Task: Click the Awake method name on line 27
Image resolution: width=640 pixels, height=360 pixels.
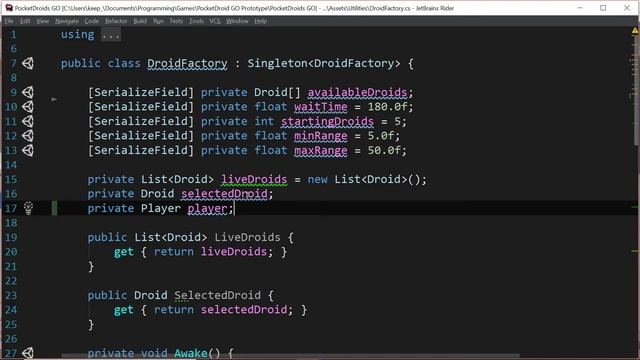Action: (191, 353)
